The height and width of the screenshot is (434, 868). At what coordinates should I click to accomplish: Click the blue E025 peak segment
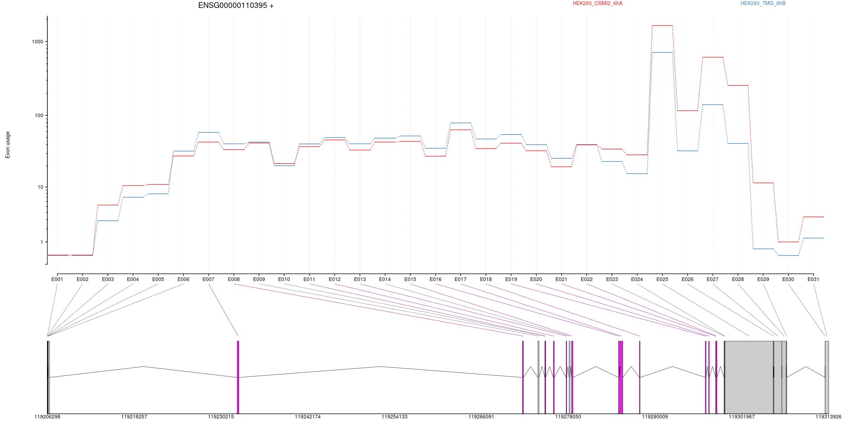pyautogui.click(x=662, y=52)
